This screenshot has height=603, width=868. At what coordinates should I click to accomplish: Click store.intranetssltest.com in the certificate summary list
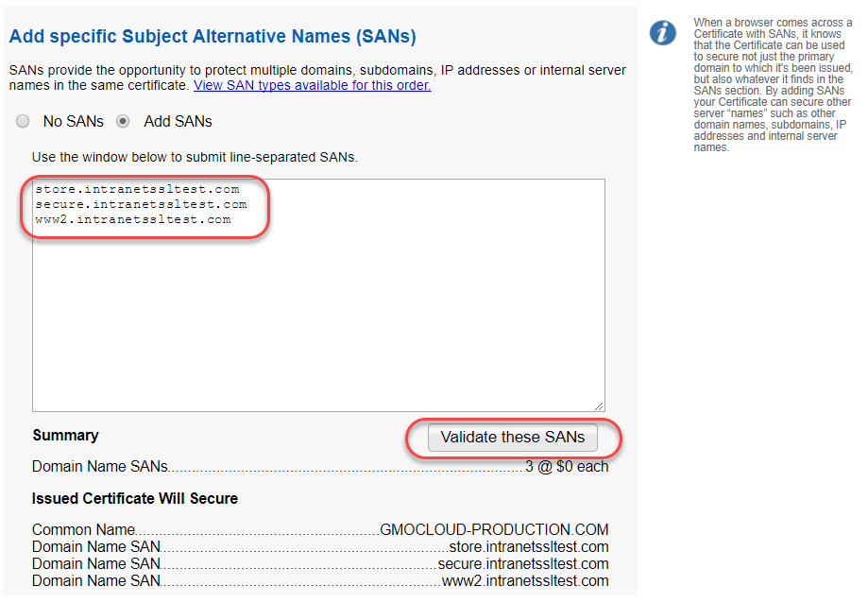coord(528,547)
